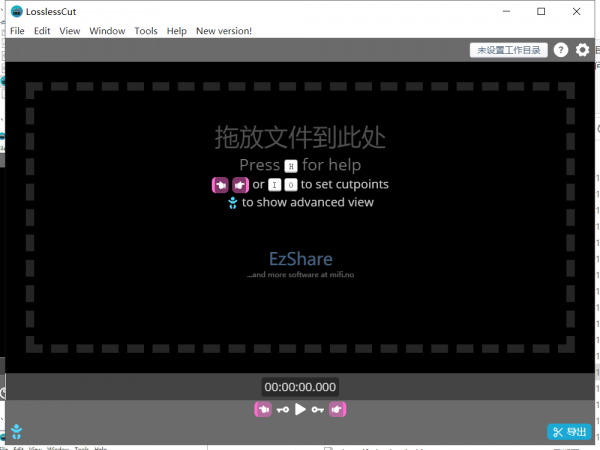Open the Tools menu
This screenshot has width=600, height=450.
tap(146, 31)
